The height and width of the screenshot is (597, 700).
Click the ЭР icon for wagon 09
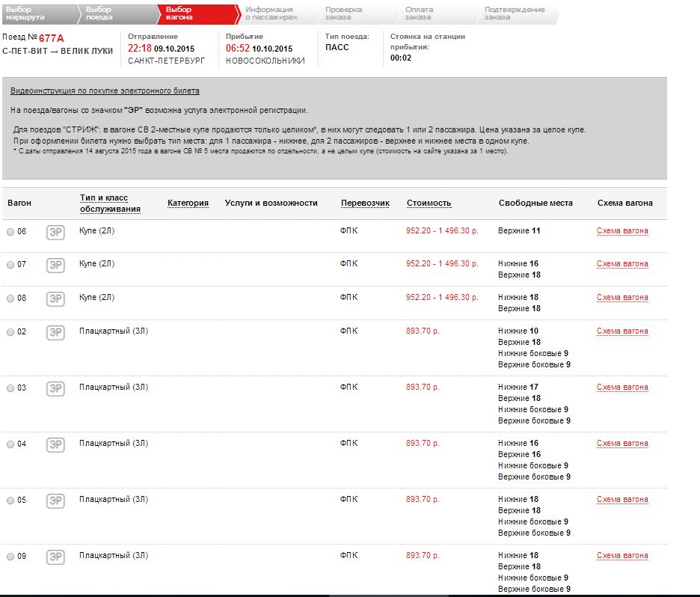point(55,557)
